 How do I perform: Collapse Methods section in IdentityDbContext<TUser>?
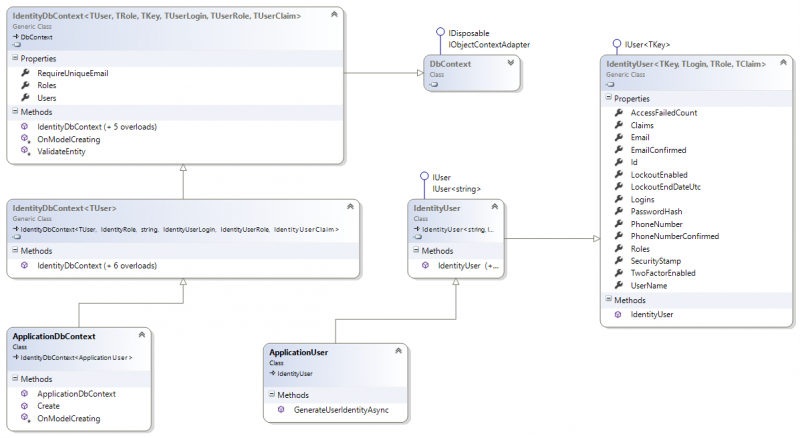pos(15,250)
